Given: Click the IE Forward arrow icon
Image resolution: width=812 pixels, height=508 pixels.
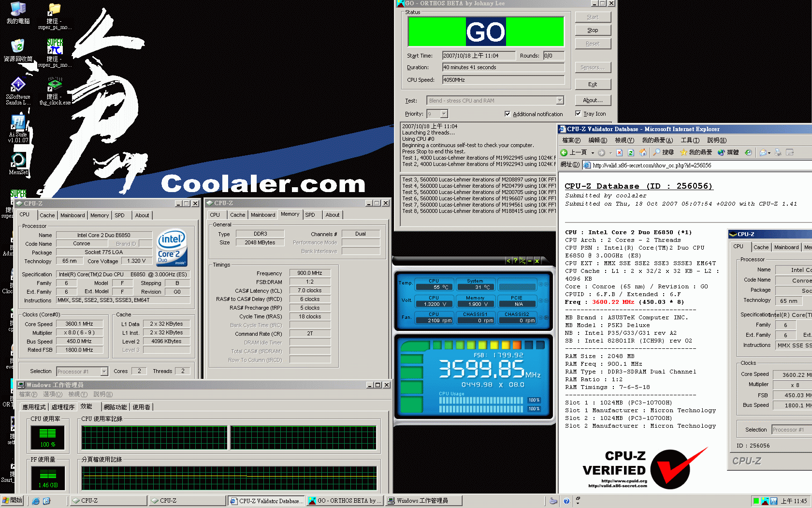Looking at the screenshot, I should (601, 152).
